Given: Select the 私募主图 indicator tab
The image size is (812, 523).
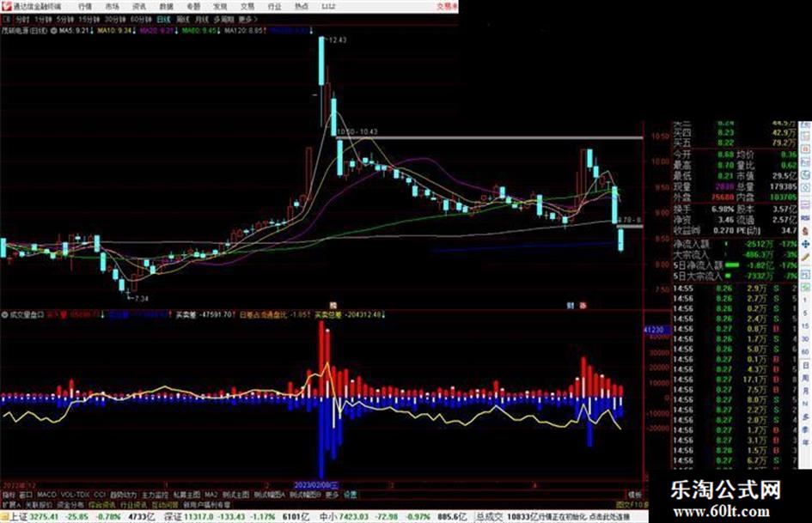Looking at the screenshot, I should coord(186,495).
